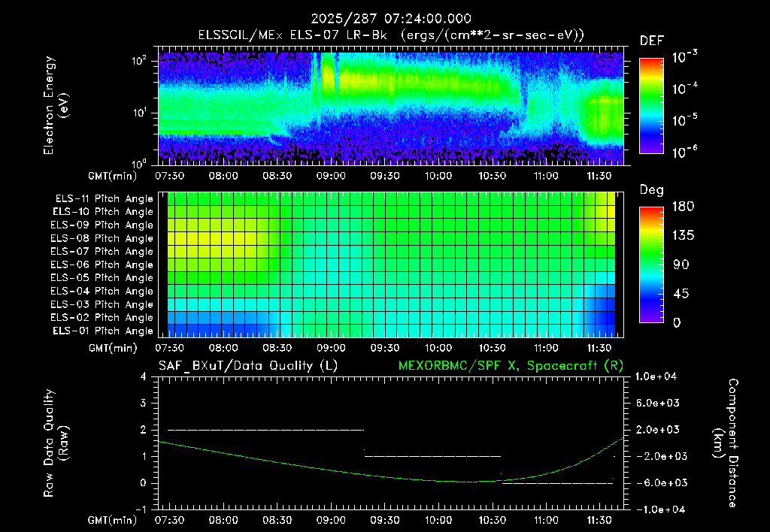Click the 135 value on Deg color bar
The image size is (770, 532).
[x=683, y=236]
